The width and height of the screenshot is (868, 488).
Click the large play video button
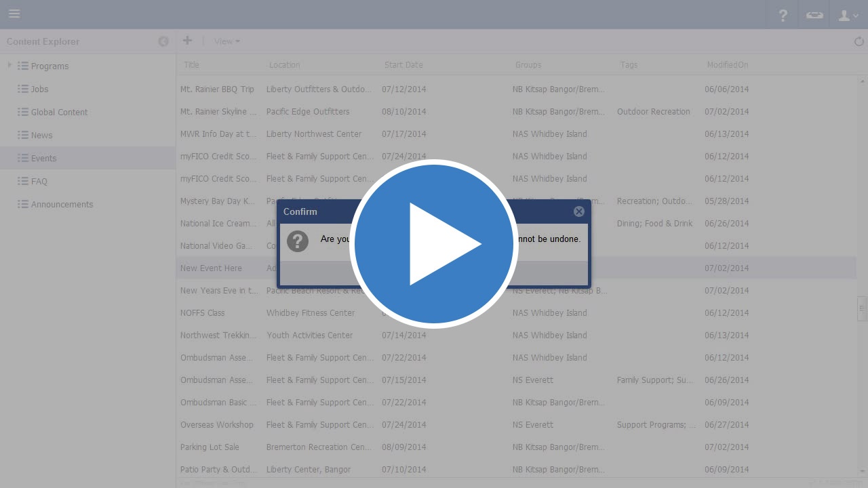[x=434, y=244]
